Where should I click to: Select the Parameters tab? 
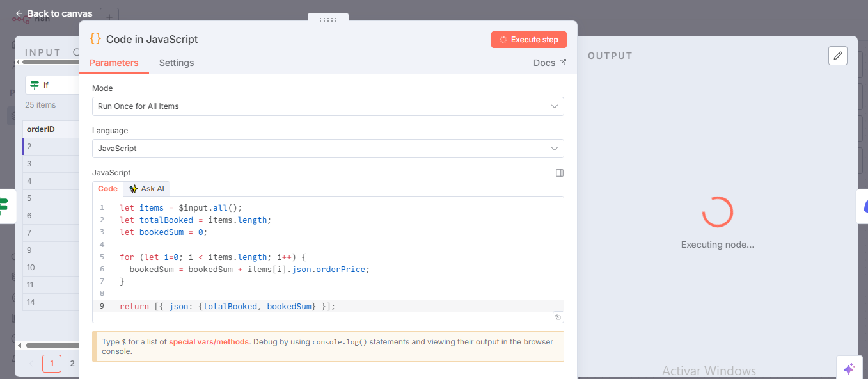(114, 63)
